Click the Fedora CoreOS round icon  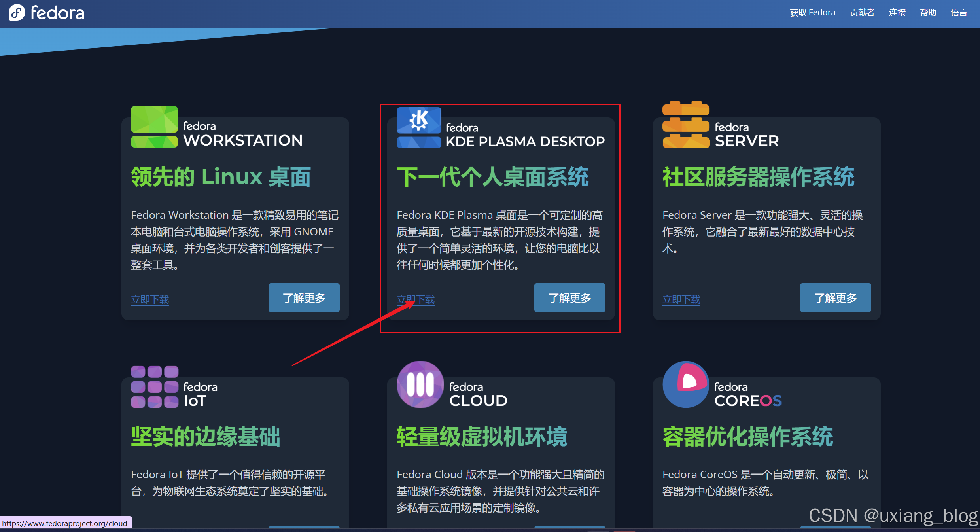(x=686, y=384)
